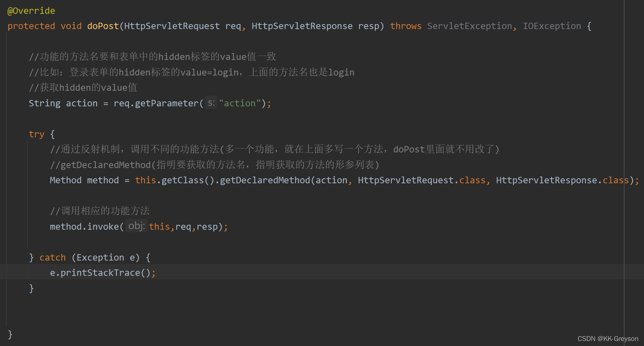The width and height of the screenshot is (644, 346).
Task: Click Exception e in catch clause
Action: [106, 258]
